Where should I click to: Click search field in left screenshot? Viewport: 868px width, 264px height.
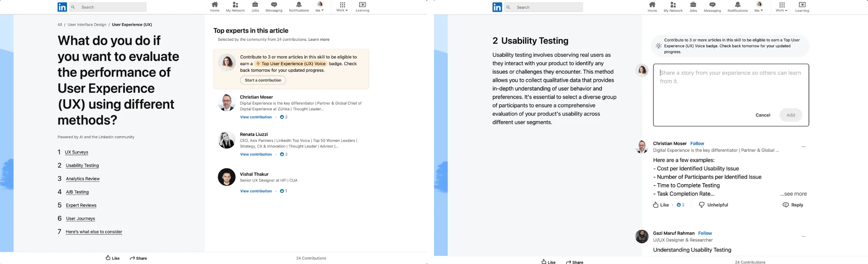point(108,7)
